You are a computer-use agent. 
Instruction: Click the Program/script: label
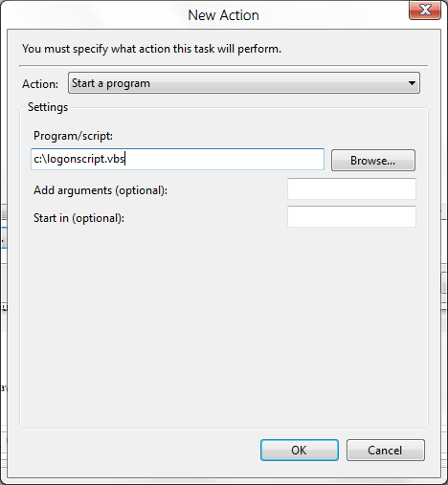coord(73,136)
